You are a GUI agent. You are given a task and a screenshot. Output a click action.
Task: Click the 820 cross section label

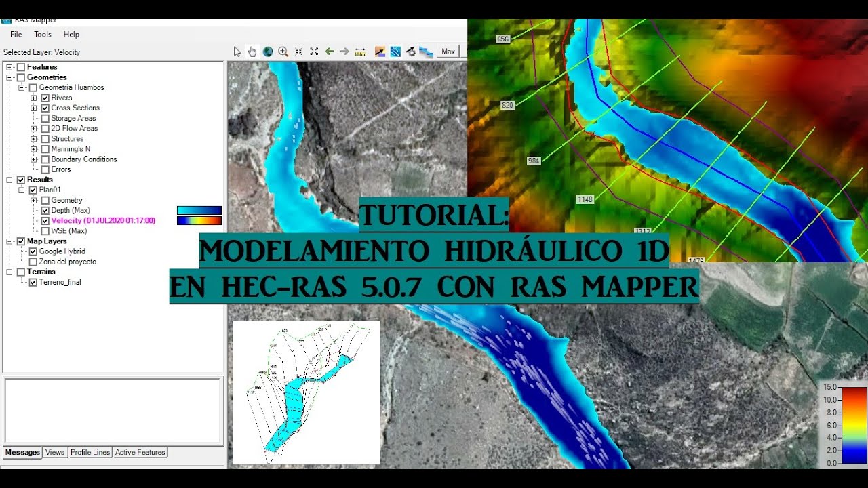507,105
